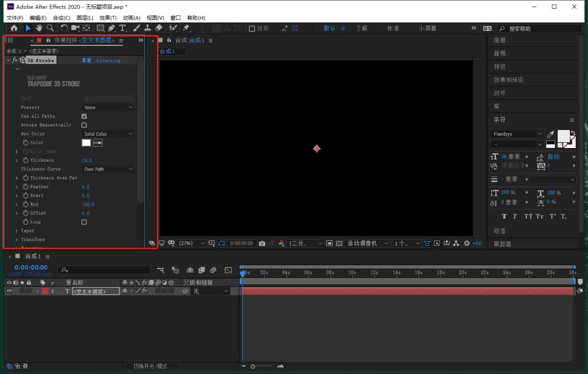Toggle the Thickness stopwatch

(26, 160)
